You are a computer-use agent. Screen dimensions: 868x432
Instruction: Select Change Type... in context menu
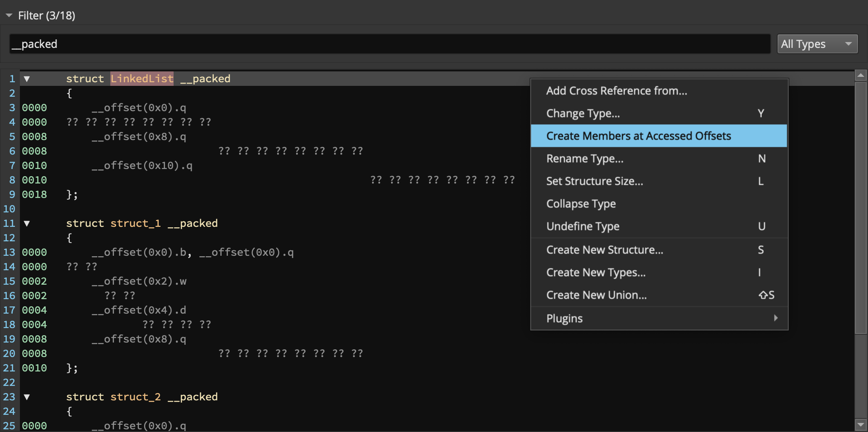(x=583, y=113)
